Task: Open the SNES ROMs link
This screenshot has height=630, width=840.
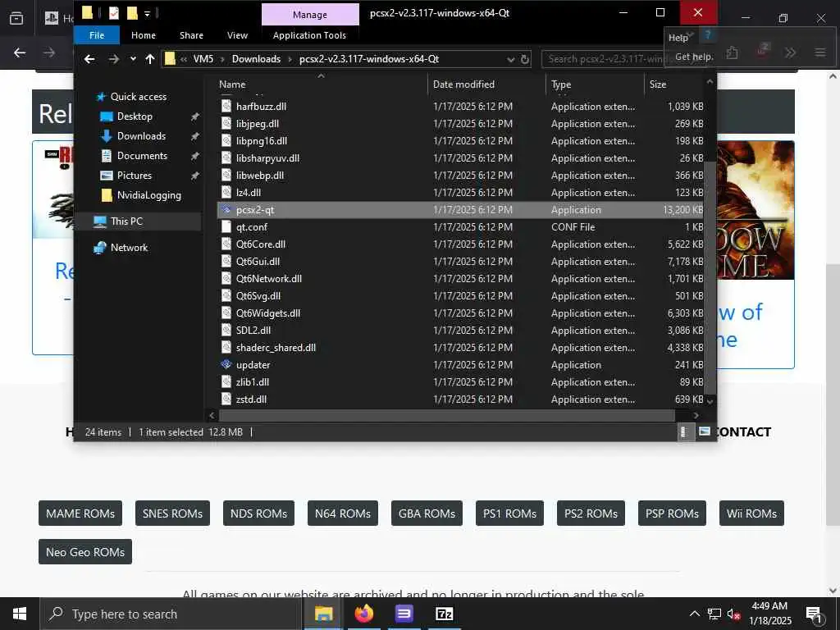Action: point(172,514)
